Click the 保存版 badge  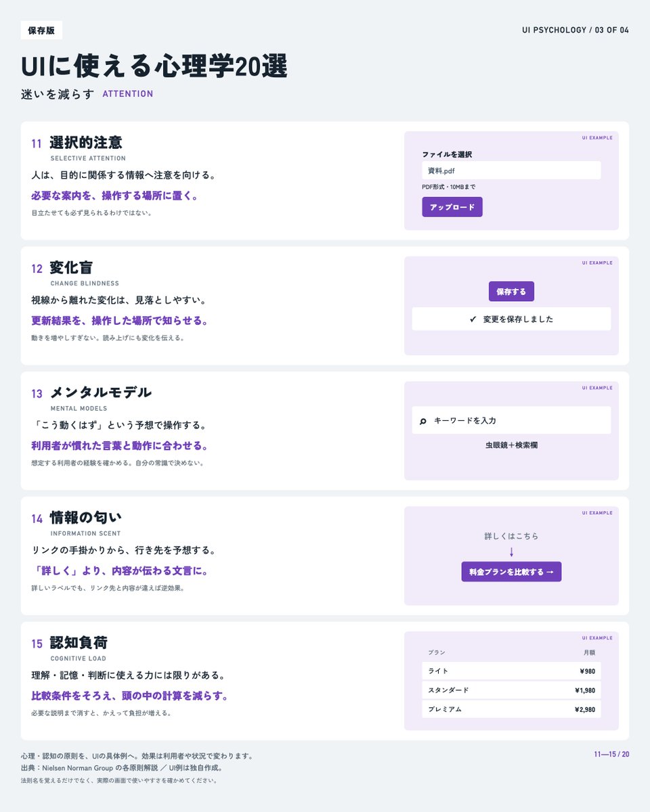point(41,30)
